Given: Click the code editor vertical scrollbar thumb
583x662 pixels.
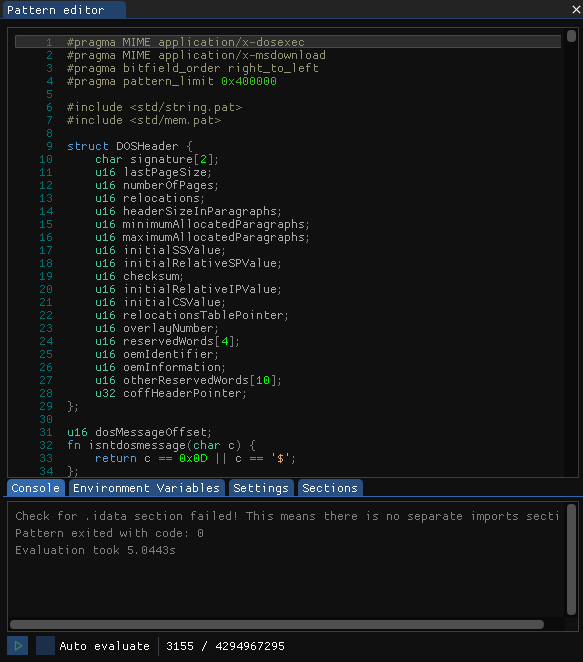Looking at the screenshot, I should [571, 36].
